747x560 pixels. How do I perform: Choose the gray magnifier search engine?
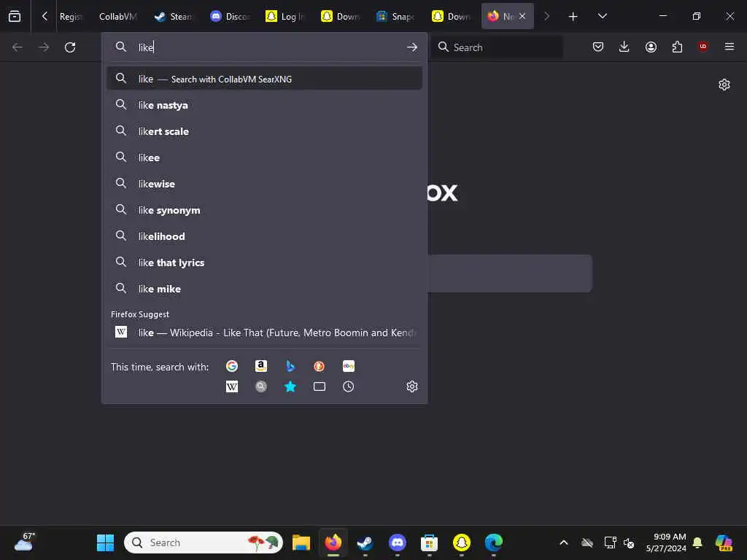[x=261, y=386]
